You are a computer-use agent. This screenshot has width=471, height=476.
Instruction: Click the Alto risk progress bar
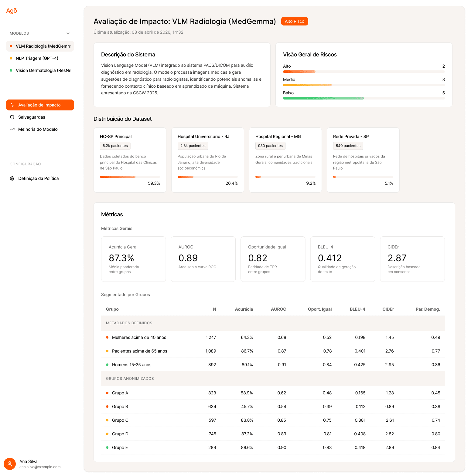click(364, 72)
